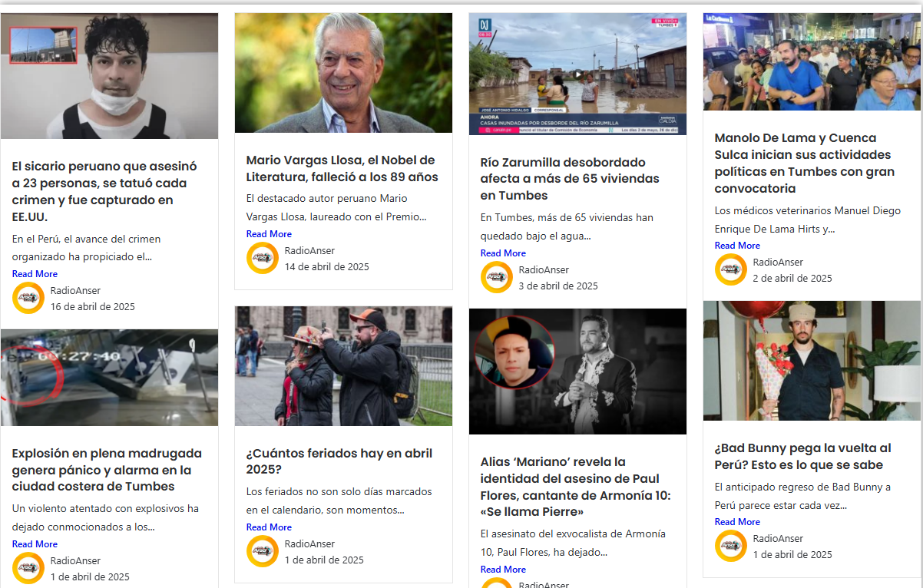Open Read More for Manolo De Lama article
The height and width of the screenshot is (588, 923).
tap(737, 246)
